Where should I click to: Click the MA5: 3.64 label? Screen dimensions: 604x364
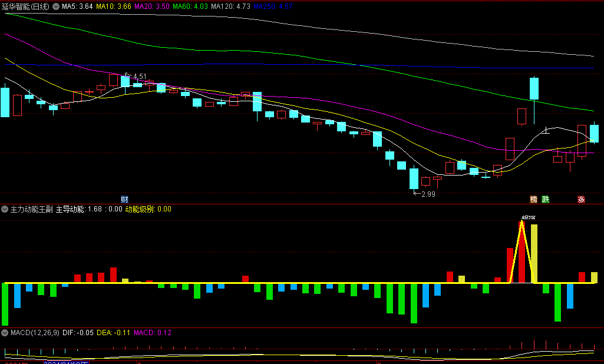(77, 6)
